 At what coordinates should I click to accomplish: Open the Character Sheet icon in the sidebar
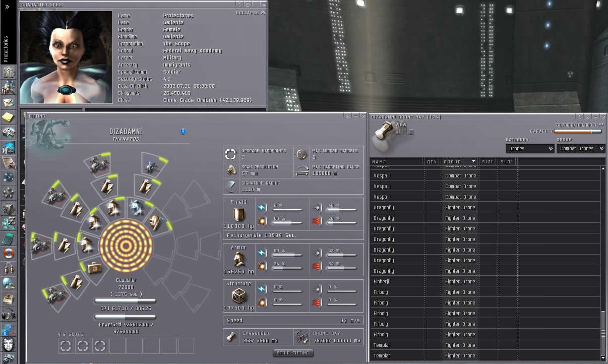pyautogui.click(x=9, y=73)
